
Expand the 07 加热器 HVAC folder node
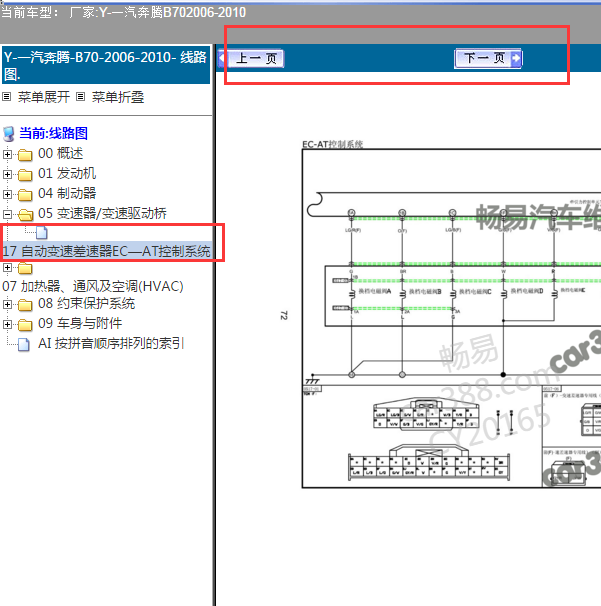7,267
